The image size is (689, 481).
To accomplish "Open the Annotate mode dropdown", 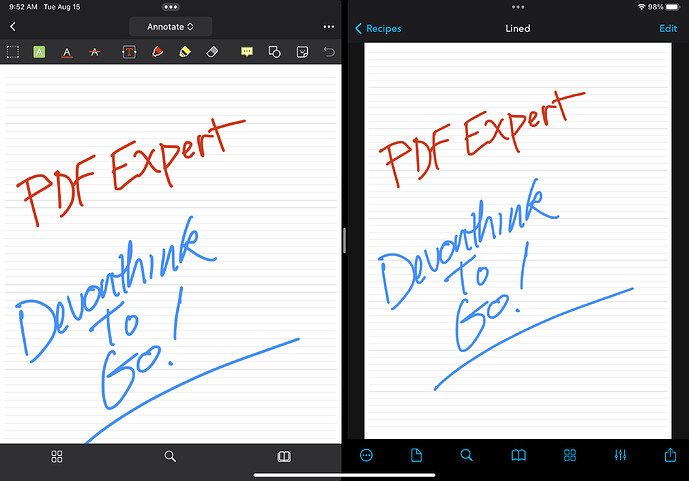I will coord(170,27).
